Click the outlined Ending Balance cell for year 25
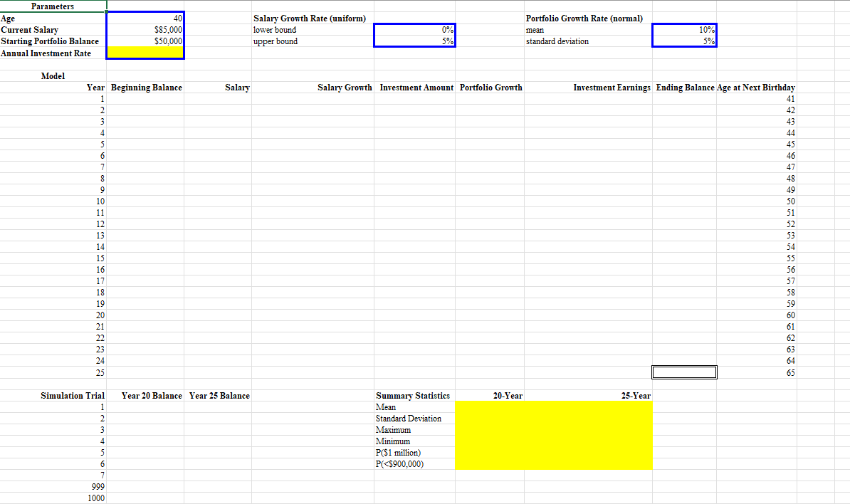This screenshot has width=850, height=504. 684,372
